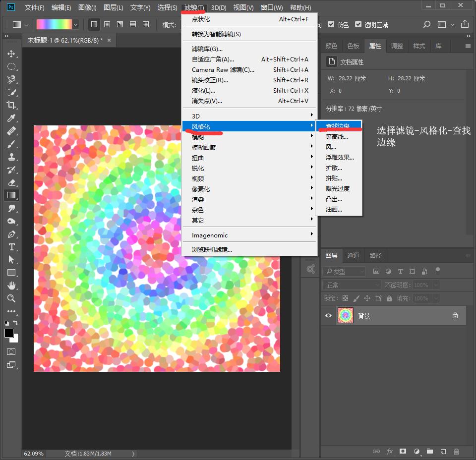Toggle the 透明区域 checkbox
This screenshot has height=460, width=476.
pyautogui.click(x=358, y=24)
